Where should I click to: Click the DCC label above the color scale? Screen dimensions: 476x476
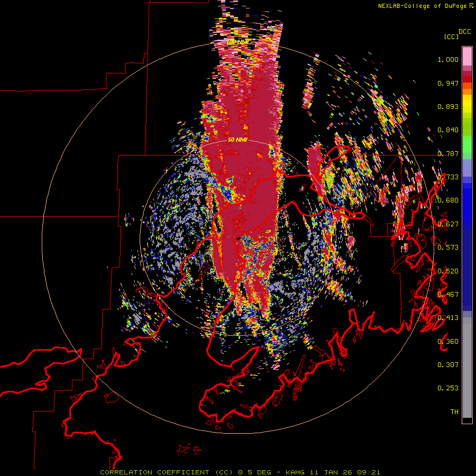pyautogui.click(x=465, y=32)
